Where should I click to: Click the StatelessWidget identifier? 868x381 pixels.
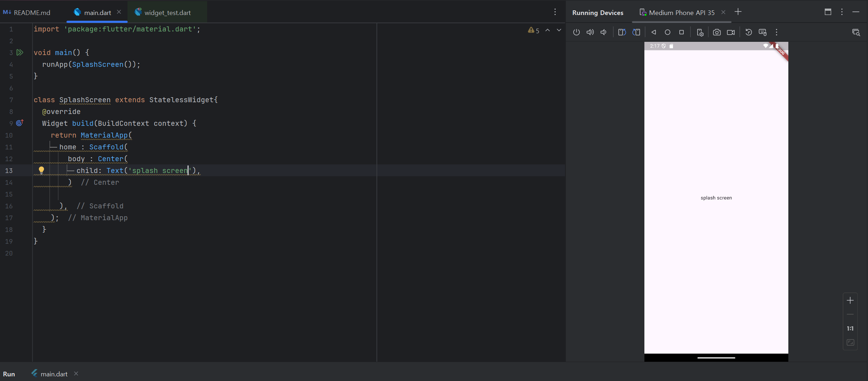(181, 100)
